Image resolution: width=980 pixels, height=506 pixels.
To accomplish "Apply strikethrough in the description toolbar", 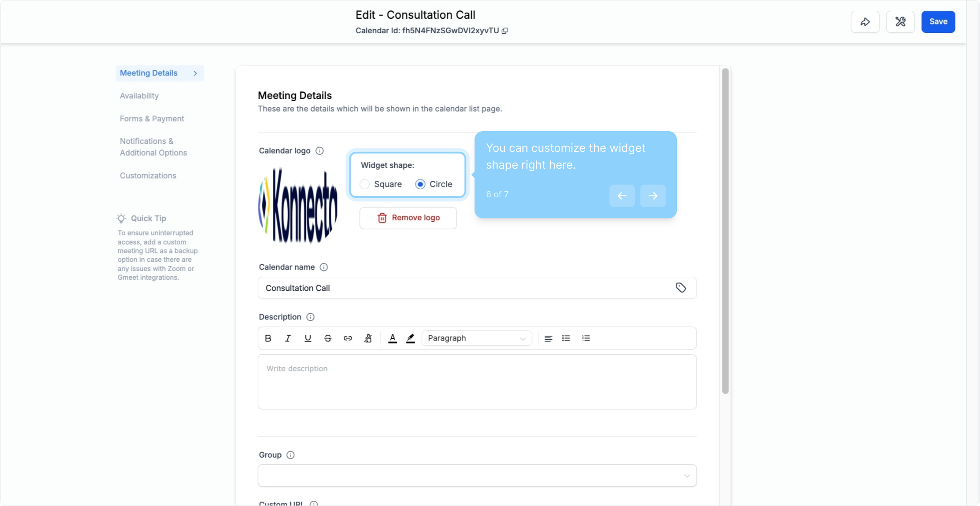I will 328,338.
